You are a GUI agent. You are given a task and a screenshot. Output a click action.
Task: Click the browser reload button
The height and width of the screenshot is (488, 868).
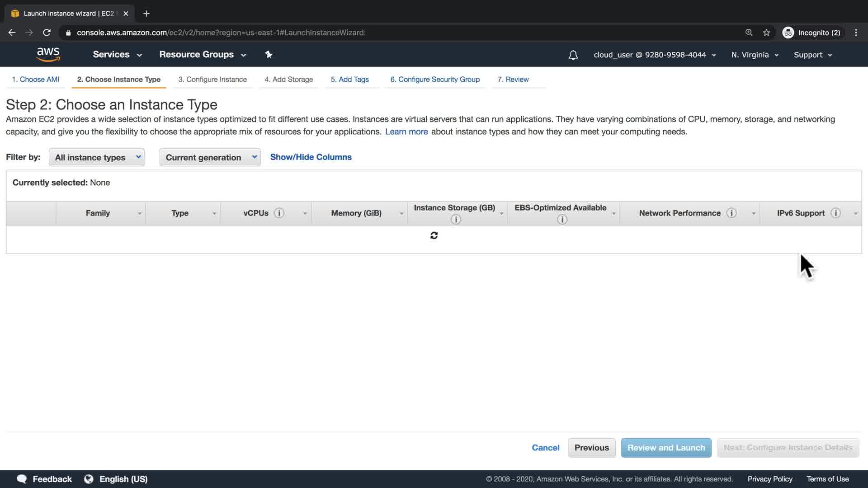pyautogui.click(x=47, y=33)
